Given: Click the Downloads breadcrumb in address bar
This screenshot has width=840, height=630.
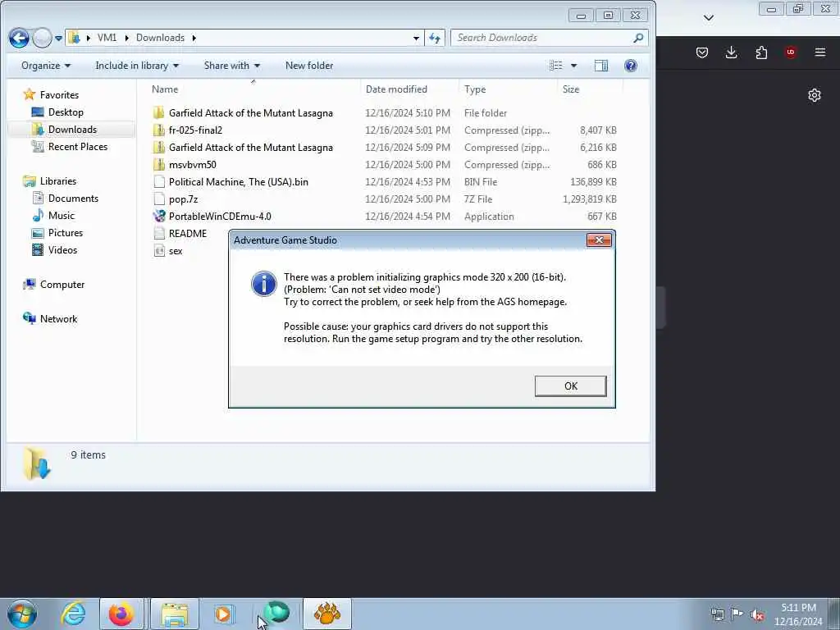Looking at the screenshot, I should [x=160, y=38].
